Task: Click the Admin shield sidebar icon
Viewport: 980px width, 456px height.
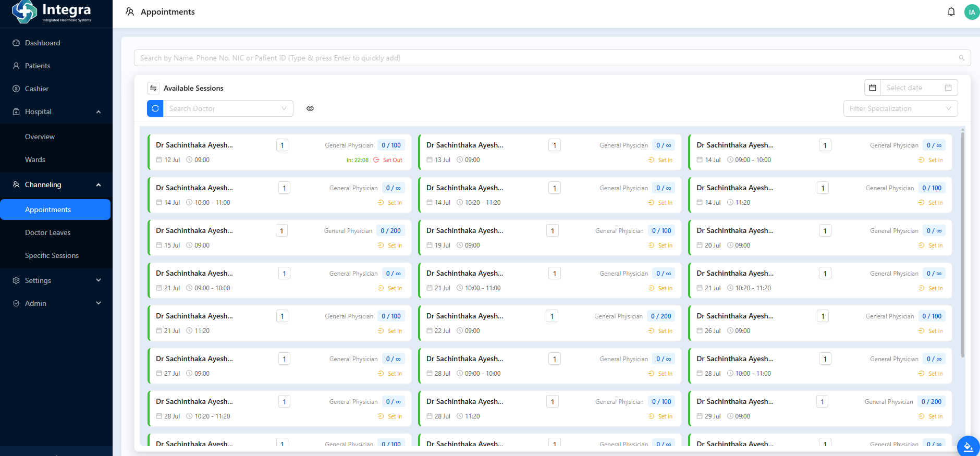Action: pyautogui.click(x=16, y=303)
